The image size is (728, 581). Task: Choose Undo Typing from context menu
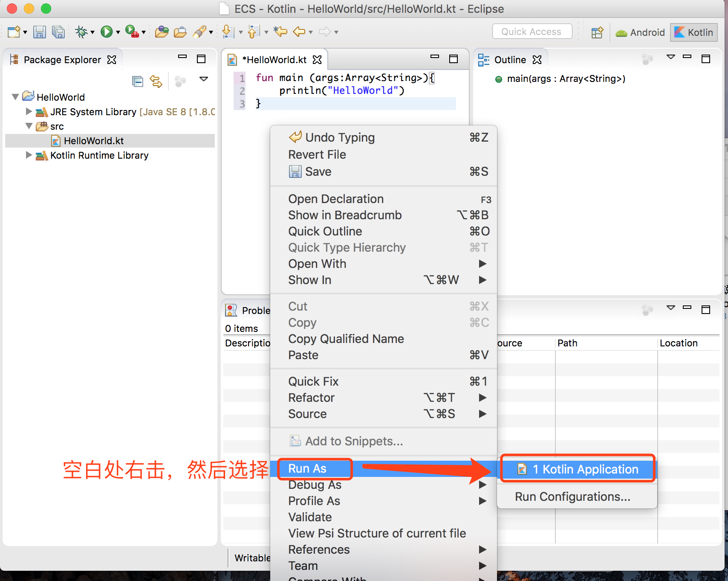pos(384,137)
